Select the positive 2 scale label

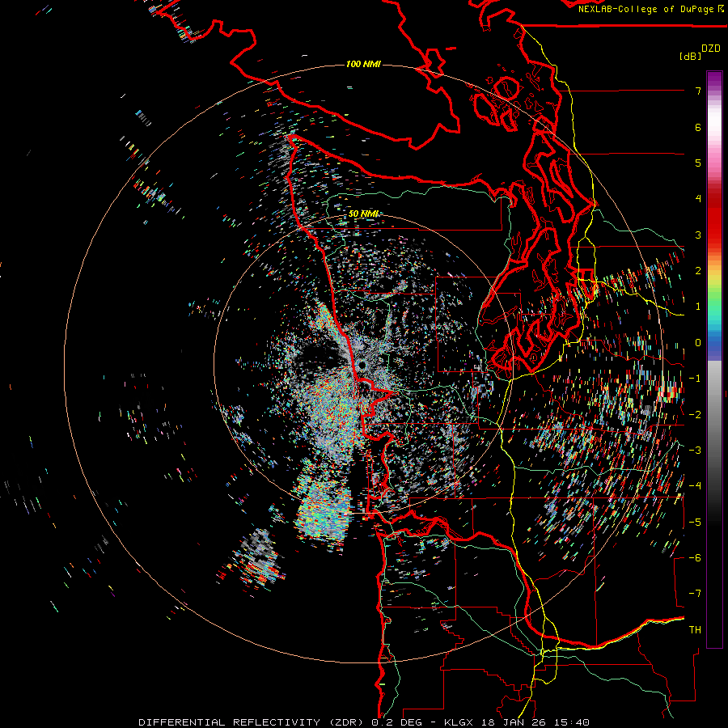pos(698,271)
